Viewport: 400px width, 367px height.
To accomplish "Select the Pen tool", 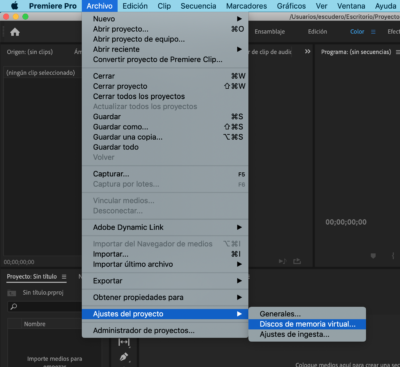I will pyautogui.click(x=124, y=357).
